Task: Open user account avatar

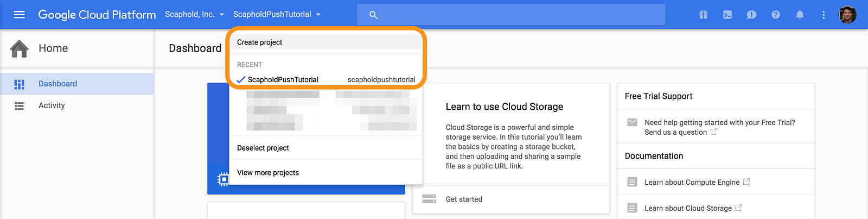Action: click(847, 15)
